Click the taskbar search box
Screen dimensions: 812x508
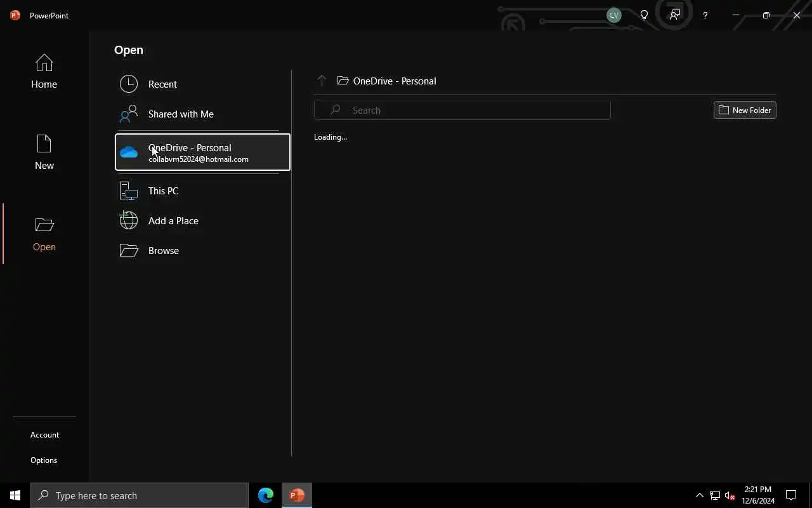140,495
